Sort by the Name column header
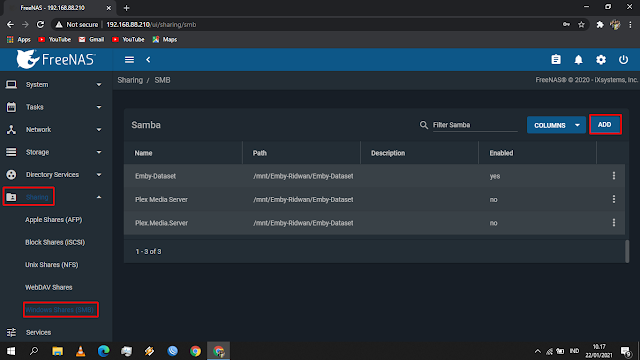 pos(143,153)
